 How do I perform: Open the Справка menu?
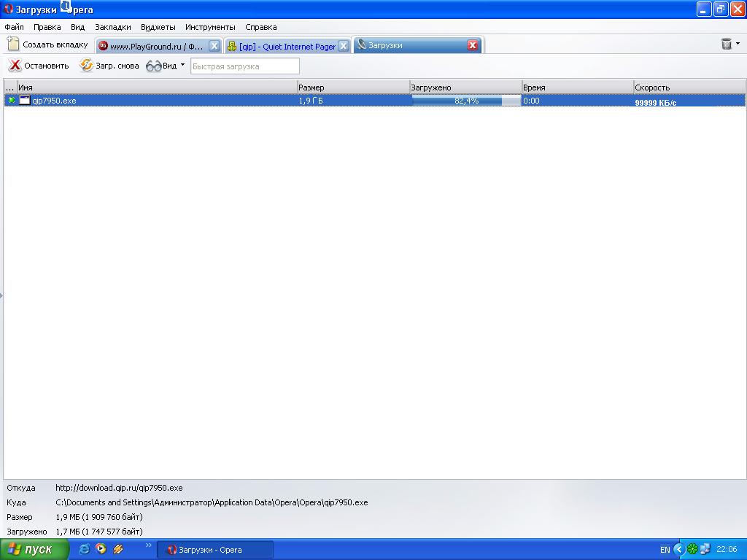261,27
